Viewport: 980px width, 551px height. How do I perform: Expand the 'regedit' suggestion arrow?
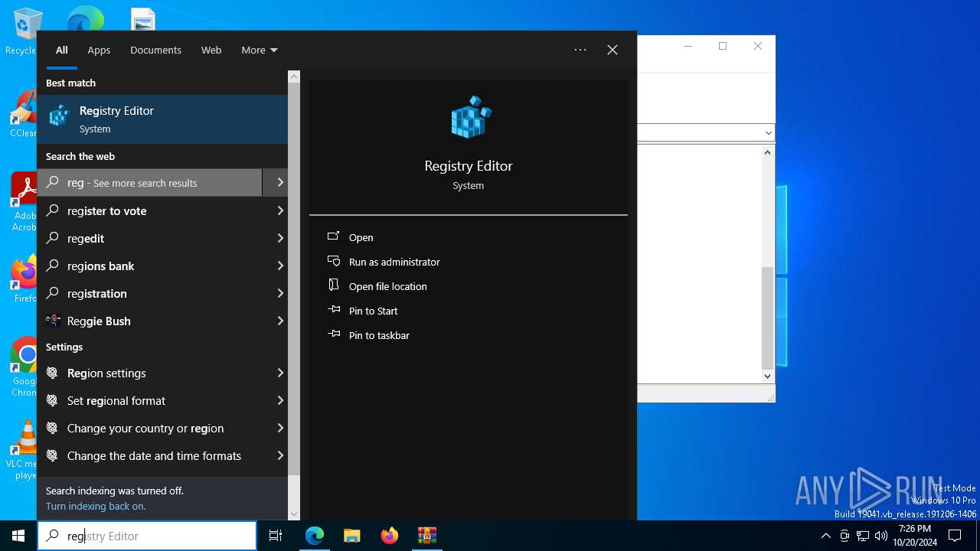tap(279, 238)
